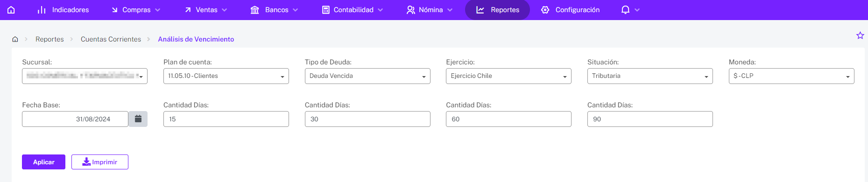Screen dimensions: 868x182
Task: Add page to favorites with star icon
Action: coord(860,35)
